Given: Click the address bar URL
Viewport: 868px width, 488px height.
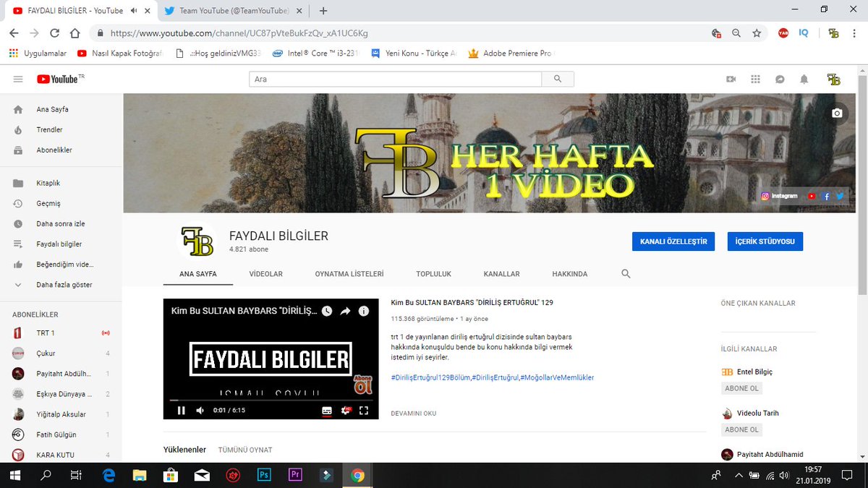Looking at the screenshot, I should tap(239, 33).
